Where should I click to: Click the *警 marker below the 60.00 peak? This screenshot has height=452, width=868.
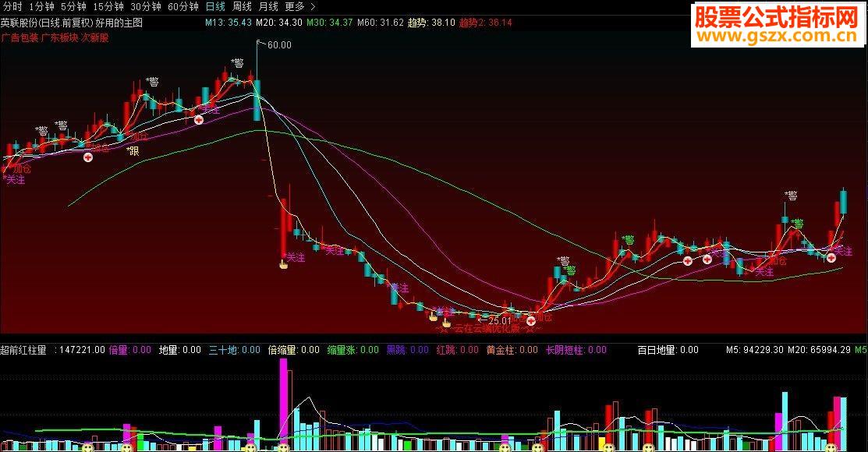point(238,63)
